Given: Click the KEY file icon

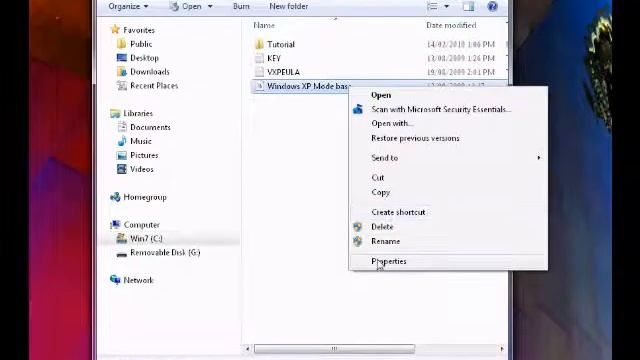Looking at the screenshot, I should 259,58.
